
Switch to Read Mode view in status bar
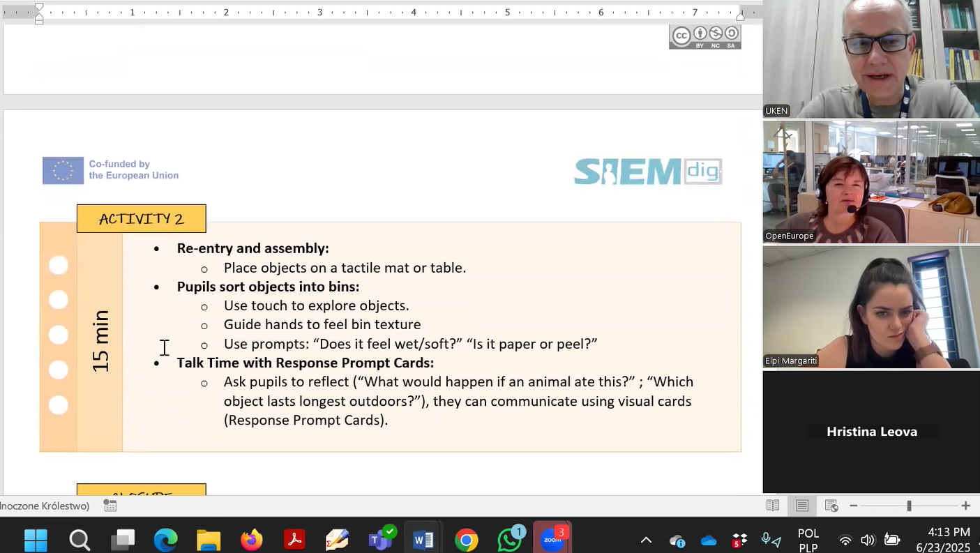(x=773, y=506)
